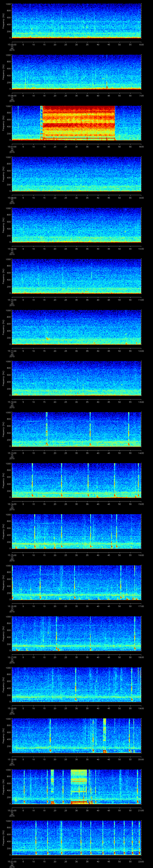
Task: Open the spectrogram panel starting at 15:19:00
Action: click(x=77, y=736)
